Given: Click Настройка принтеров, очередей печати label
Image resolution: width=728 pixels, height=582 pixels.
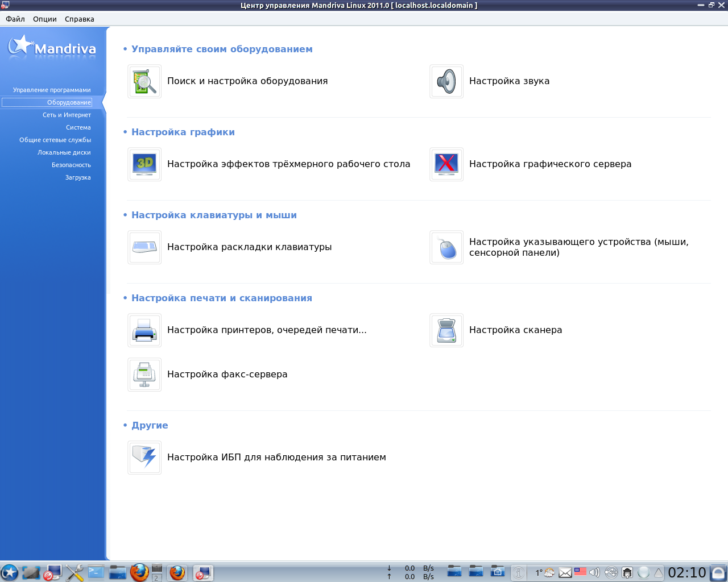Looking at the screenshot, I should tap(267, 330).
